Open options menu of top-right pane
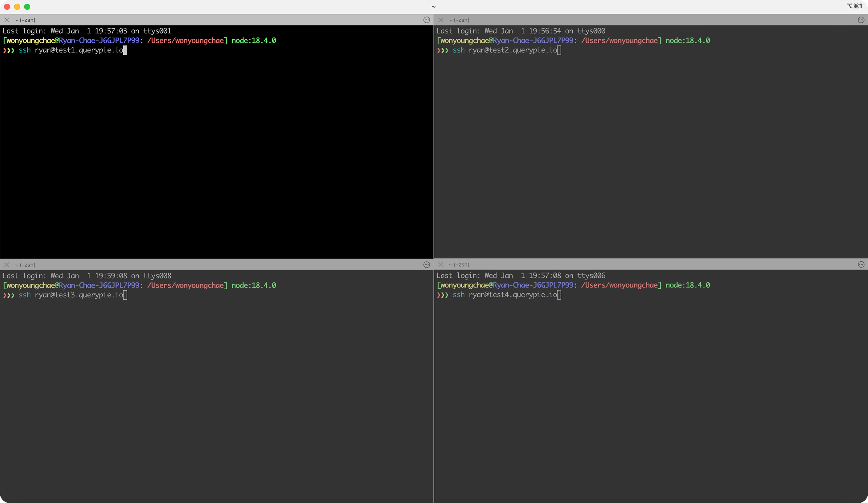868x503 pixels. [x=861, y=20]
